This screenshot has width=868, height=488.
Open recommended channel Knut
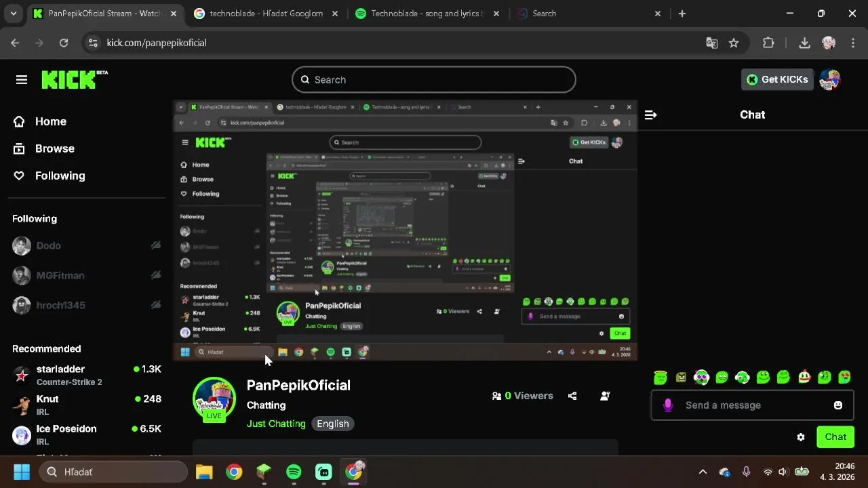point(87,405)
